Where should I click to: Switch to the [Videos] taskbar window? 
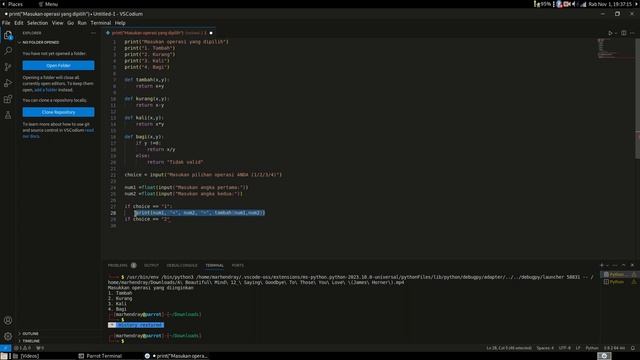pos(26,356)
